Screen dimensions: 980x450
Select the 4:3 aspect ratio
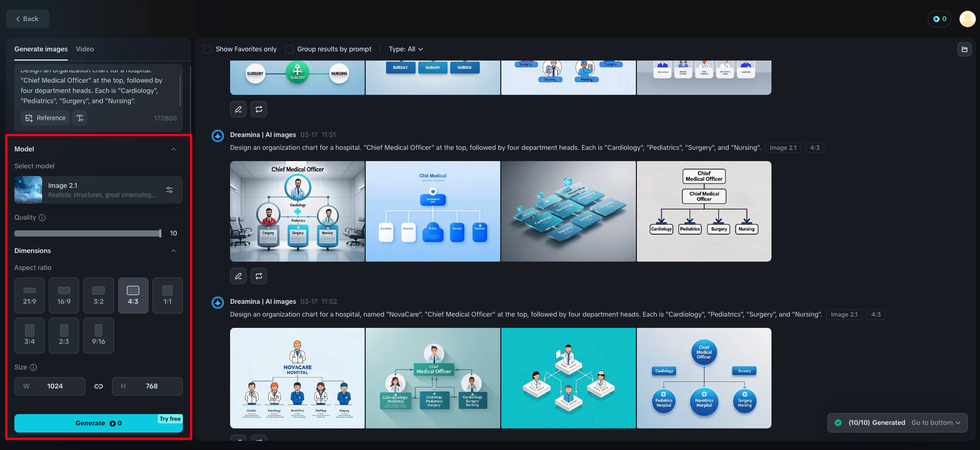click(x=133, y=296)
